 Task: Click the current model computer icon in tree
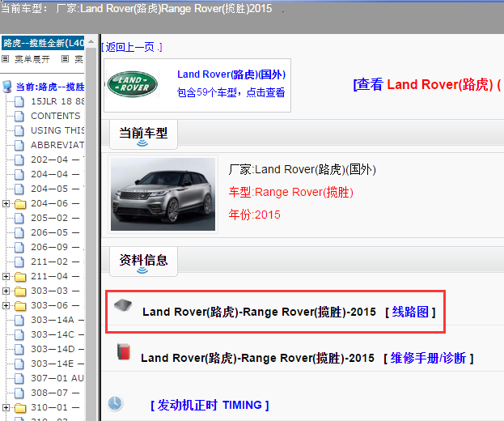[7, 87]
